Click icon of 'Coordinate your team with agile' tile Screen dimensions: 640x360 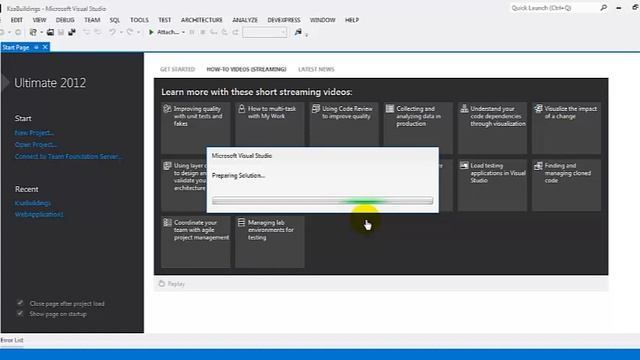coord(167,222)
